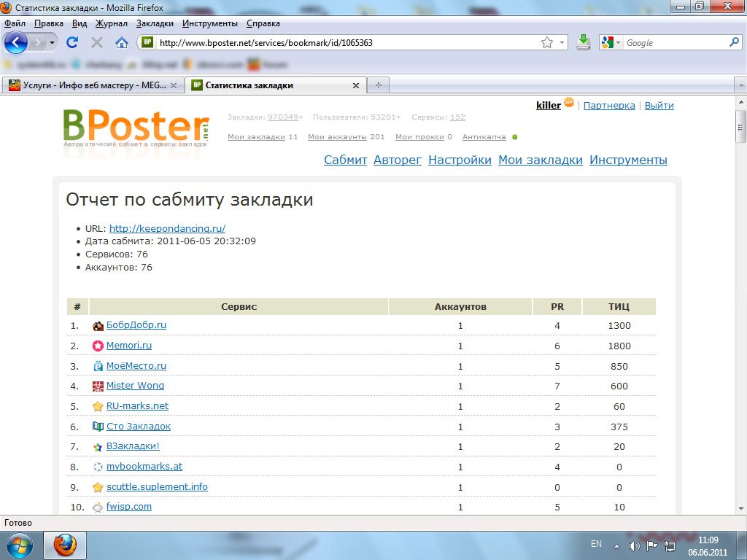The width and height of the screenshot is (747, 560).
Task: Click in the Google search box
Action: [676, 43]
